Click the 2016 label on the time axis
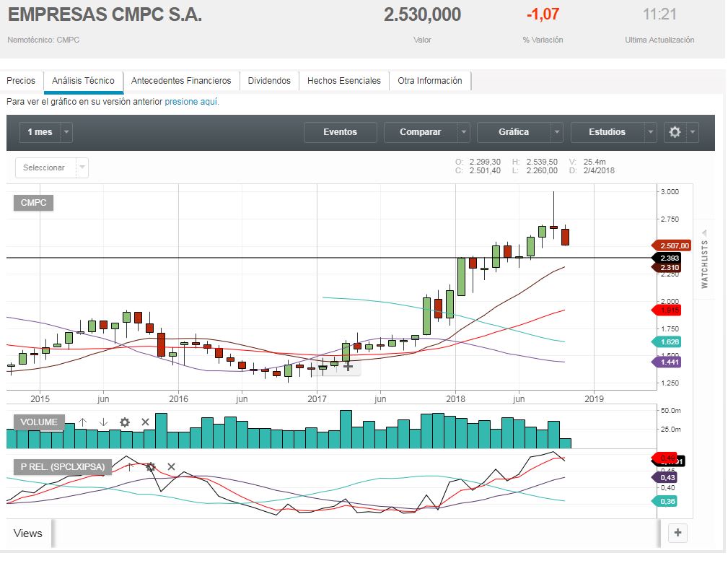This screenshot has height=566, width=728. pyautogui.click(x=178, y=399)
